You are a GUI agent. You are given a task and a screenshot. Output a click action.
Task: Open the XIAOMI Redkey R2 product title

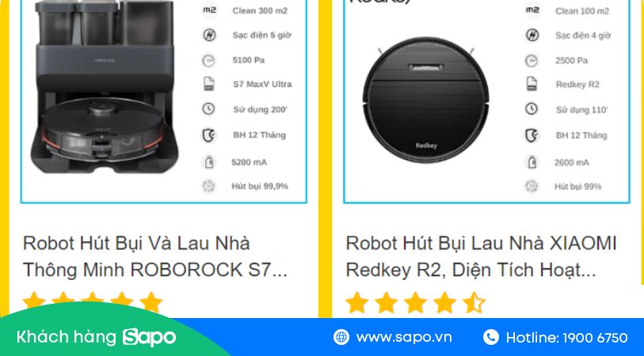481,256
